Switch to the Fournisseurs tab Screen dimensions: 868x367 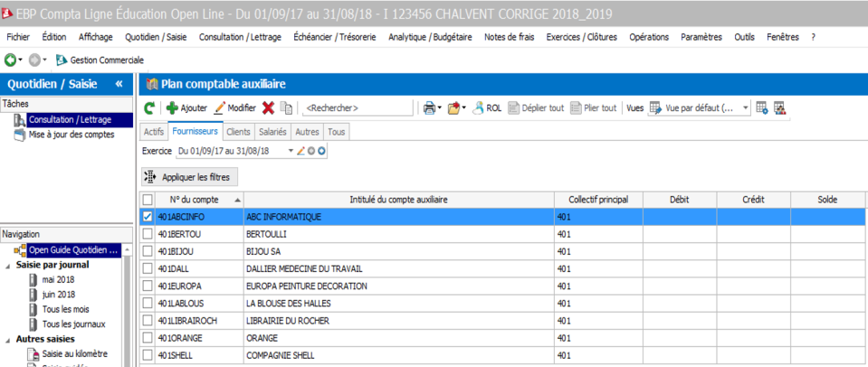196,132
